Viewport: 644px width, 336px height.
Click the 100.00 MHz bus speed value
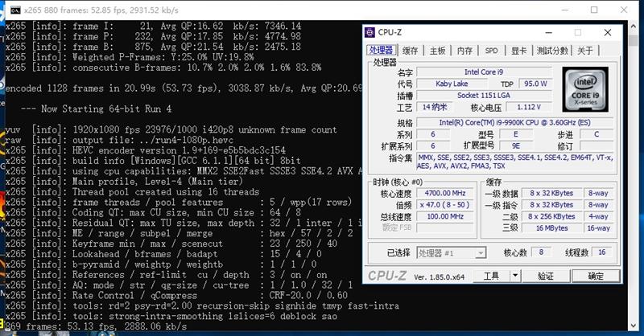445,216
